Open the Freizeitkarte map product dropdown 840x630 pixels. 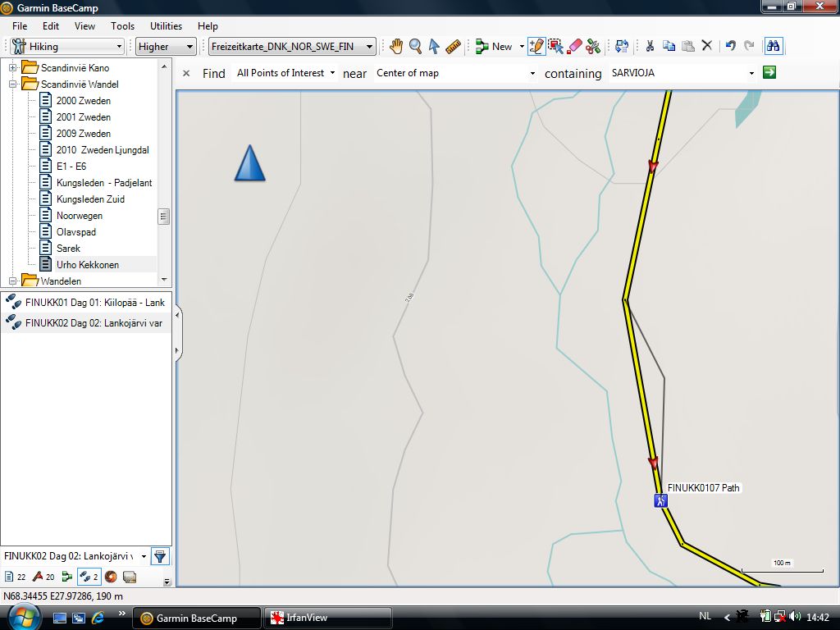pyautogui.click(x=292, y=47)
